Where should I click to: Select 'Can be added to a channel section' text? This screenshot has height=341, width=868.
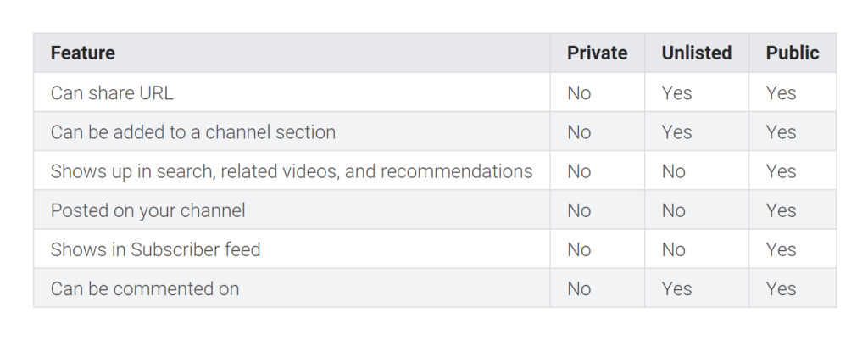[x=193, y=132]
